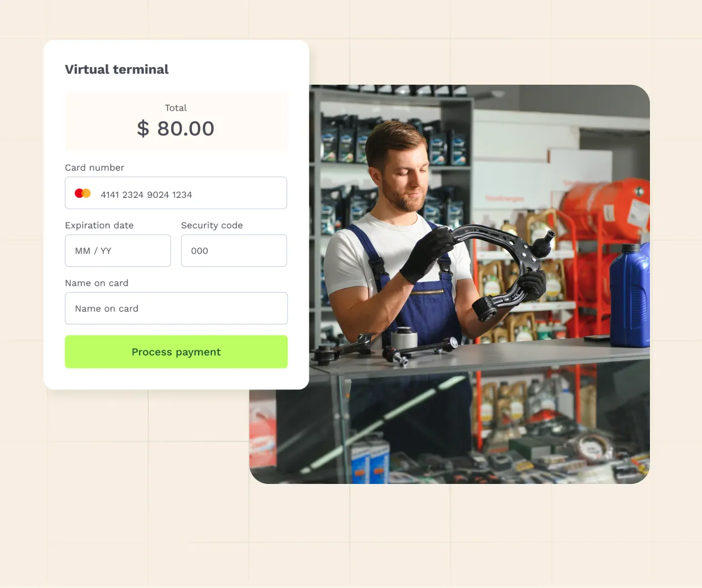Focus the Card number input field
Viewport: 702px width, 588px height.
[x=176, y=193]
